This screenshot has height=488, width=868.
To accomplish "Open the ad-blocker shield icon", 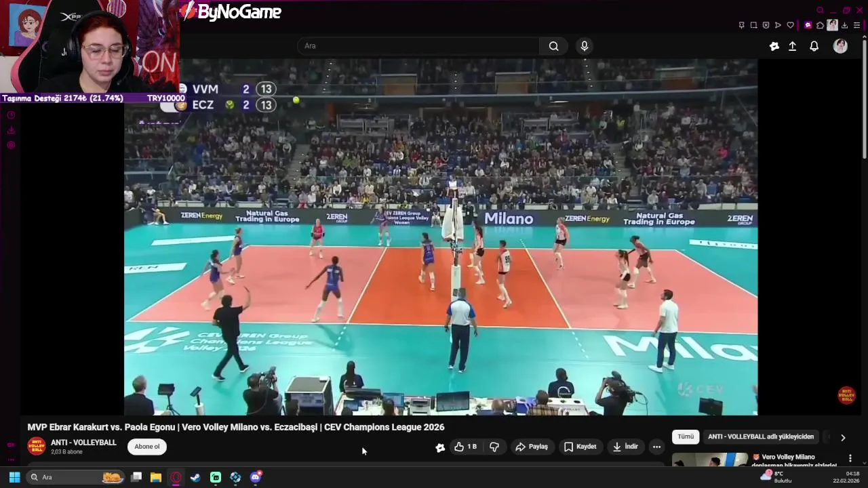I will coord(766,25).
